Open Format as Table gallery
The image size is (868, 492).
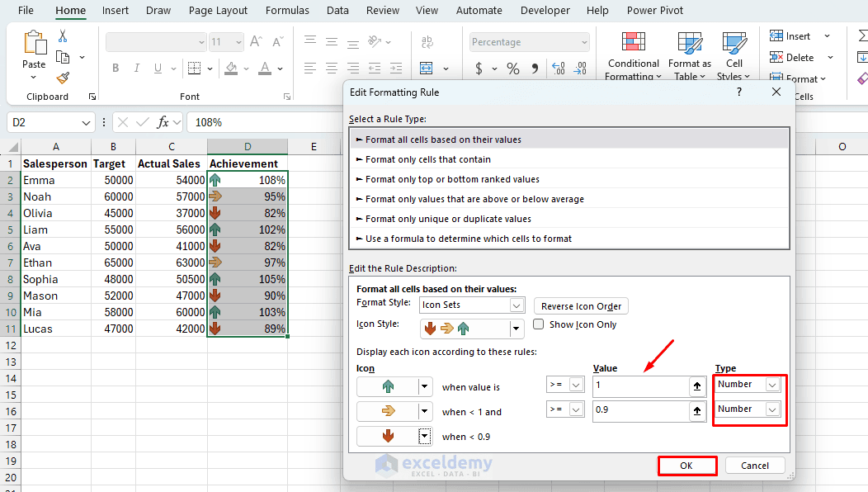click(x=689, y=55)
